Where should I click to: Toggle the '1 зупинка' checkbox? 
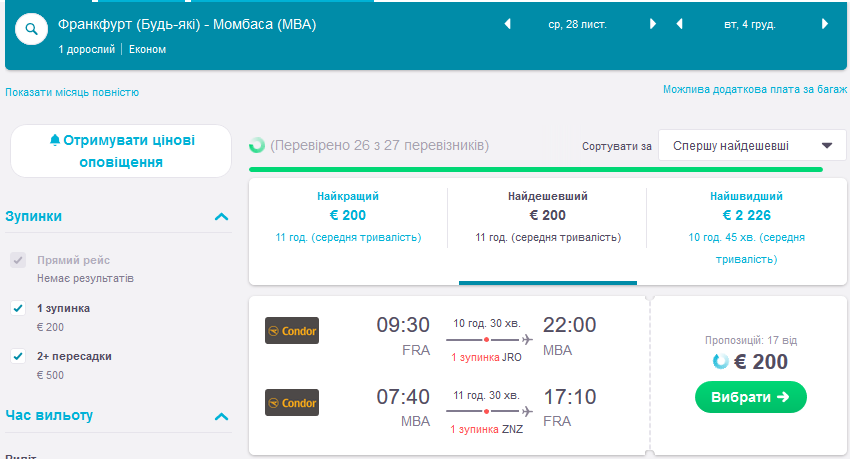coord(17,308)
